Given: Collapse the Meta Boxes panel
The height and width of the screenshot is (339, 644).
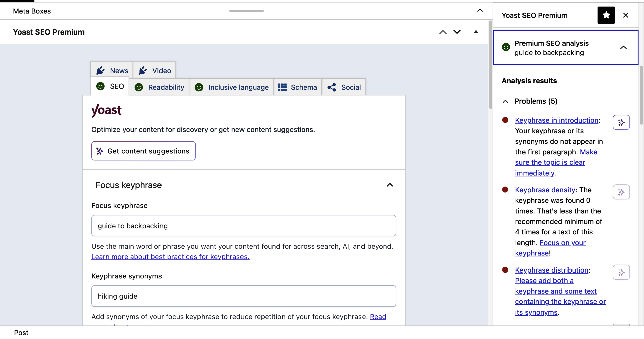Looking at the screenshot, I should (480, 11).
